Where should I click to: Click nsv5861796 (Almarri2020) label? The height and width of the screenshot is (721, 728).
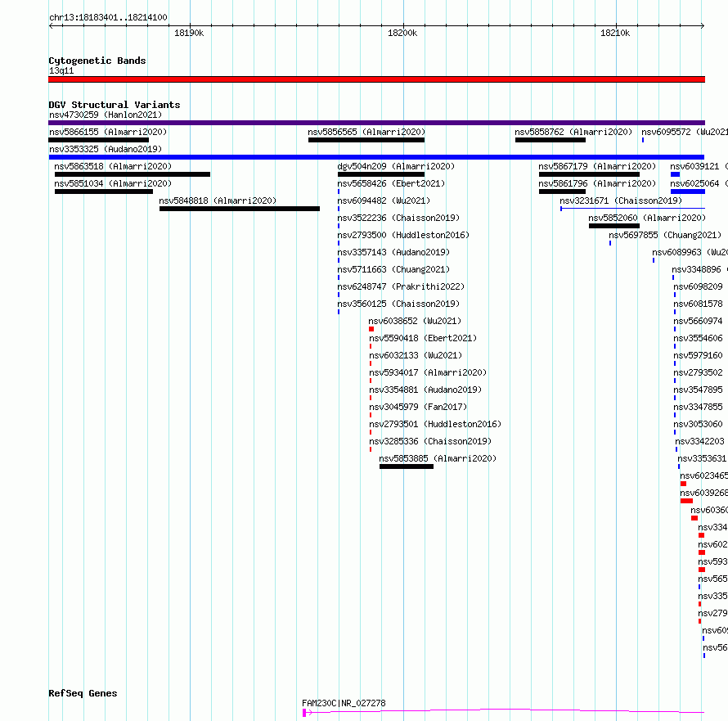pos(597,183)
